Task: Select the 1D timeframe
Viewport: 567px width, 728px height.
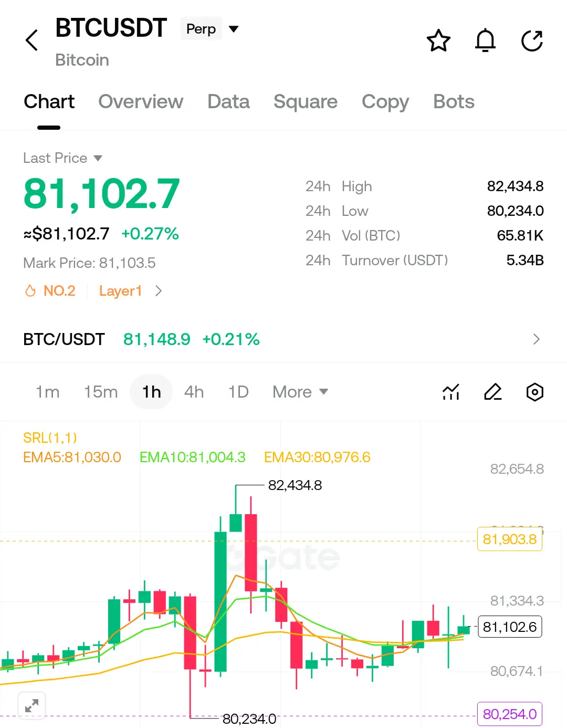Action: point(238,392)
